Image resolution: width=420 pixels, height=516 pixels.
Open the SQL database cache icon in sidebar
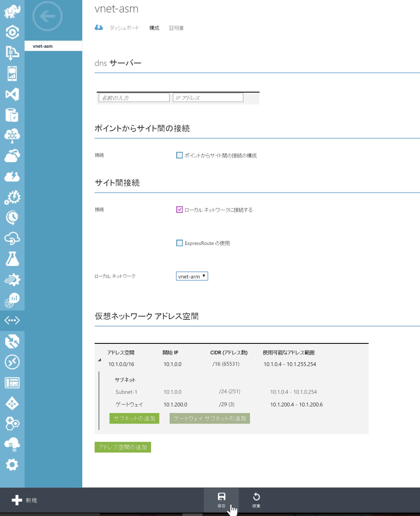pos(12,115)
